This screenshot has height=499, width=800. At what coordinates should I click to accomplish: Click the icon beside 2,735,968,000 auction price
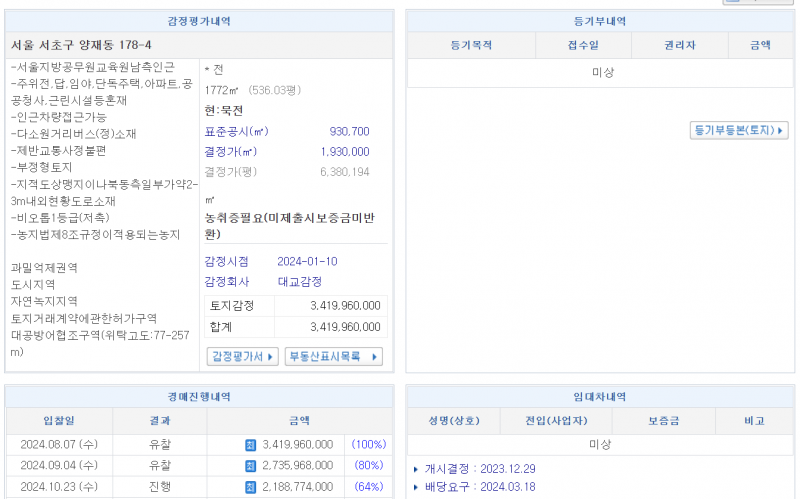[251, 466]
